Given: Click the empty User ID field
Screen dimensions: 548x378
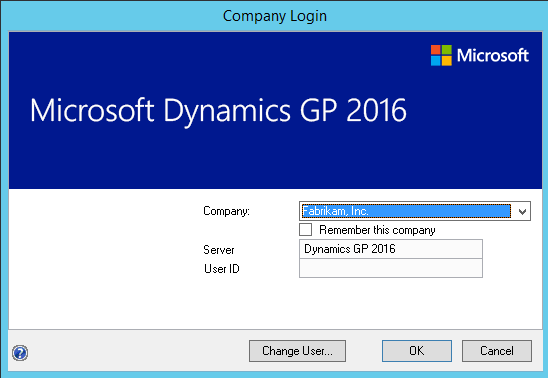Looking at the screenshot, I should click(x=391, y=268).
